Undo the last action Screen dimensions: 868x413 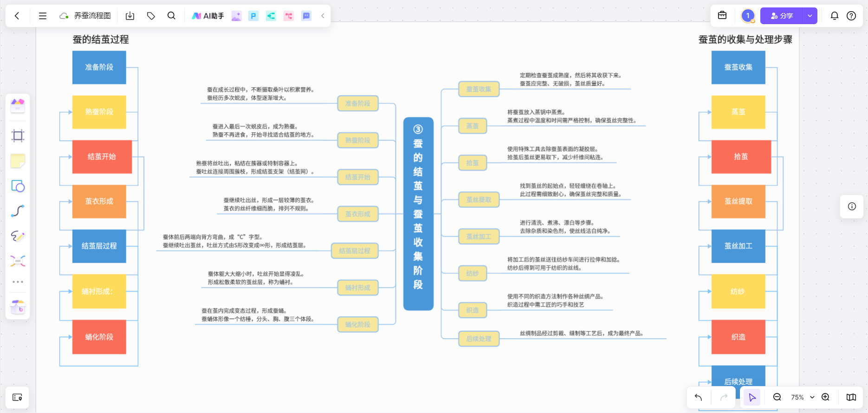pos(699,397)
